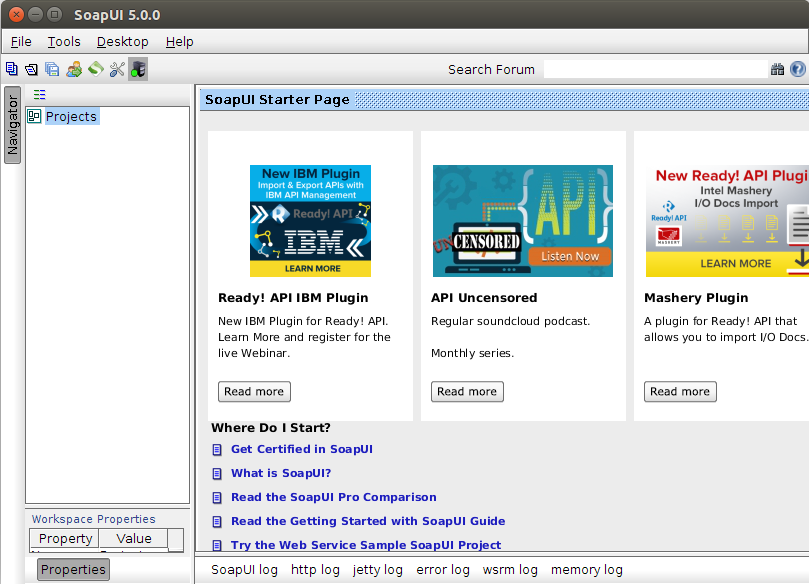Click Read more under API Uncensored
This screenshot has width=809, height=584.
(467, 392)
